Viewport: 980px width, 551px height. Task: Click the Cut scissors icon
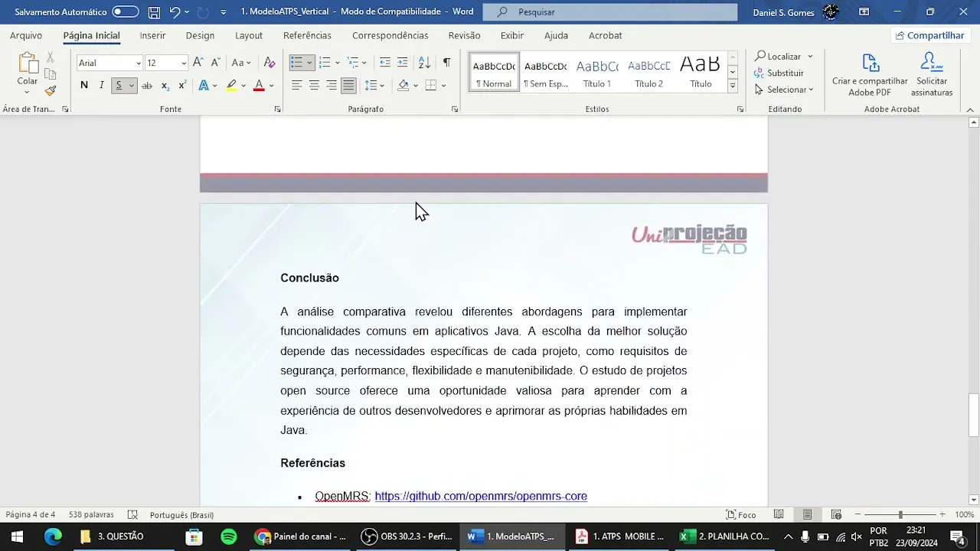point(50,57)
